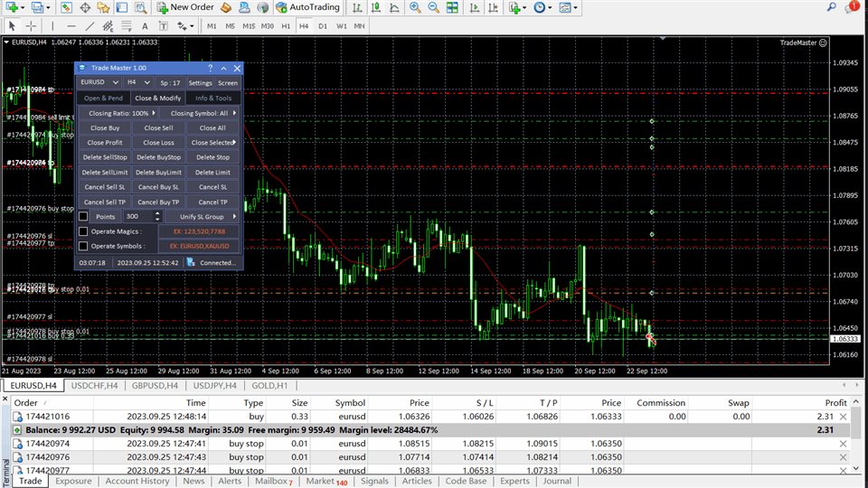
Task: Toggle the Terminal panel icon
Action: (122, 7)
